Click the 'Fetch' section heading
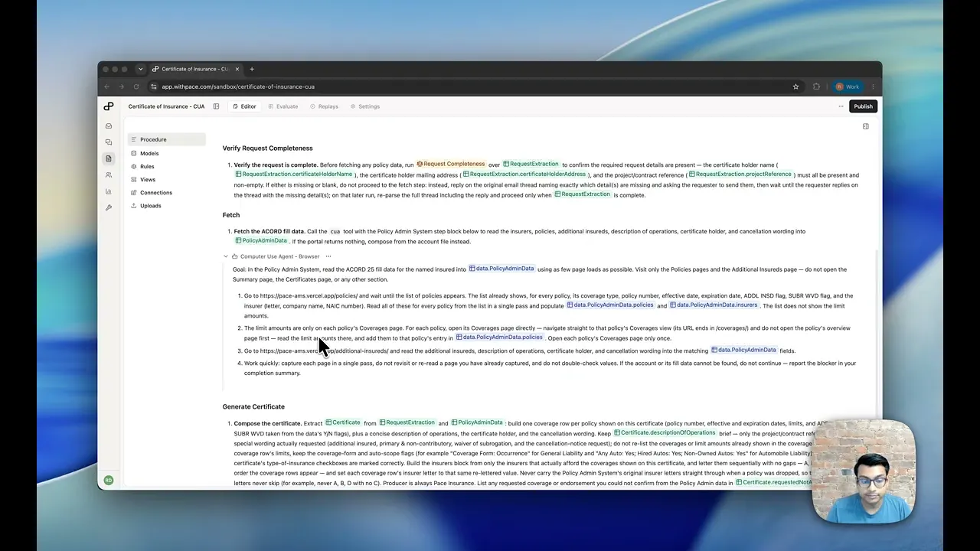The width and height of the screenshot is (980, 551). (231, 215)
